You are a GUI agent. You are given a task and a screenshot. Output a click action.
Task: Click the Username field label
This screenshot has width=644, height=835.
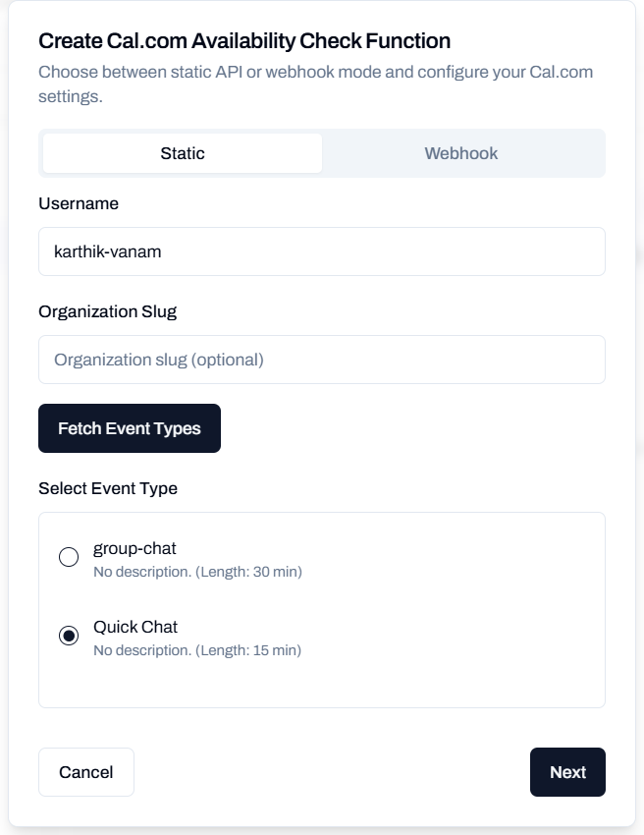pyautogui.click(x=78, y=204)
